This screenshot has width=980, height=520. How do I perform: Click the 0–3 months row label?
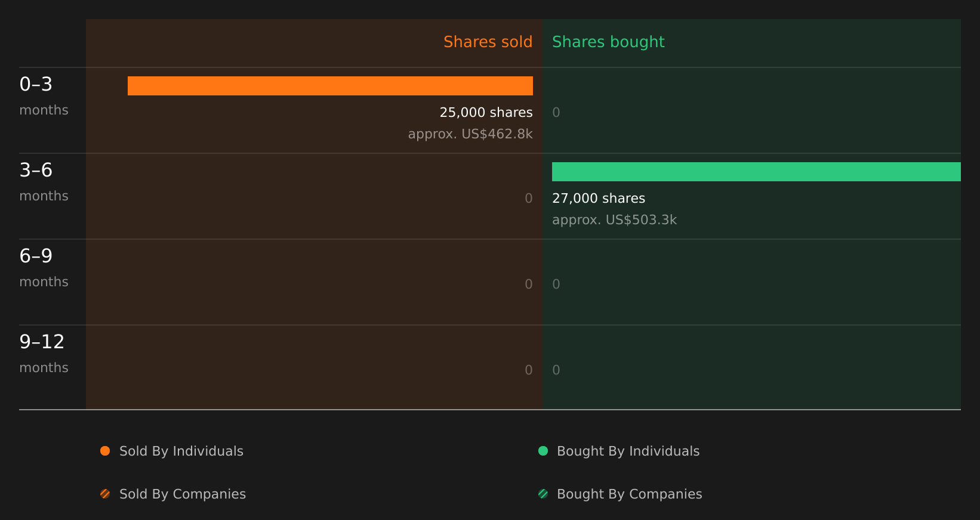point(44,96)
